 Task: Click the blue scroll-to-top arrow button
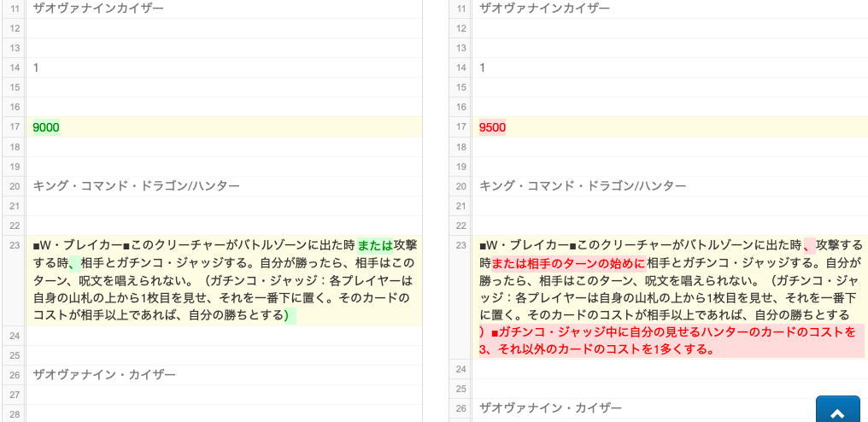(x=837, y=410)
